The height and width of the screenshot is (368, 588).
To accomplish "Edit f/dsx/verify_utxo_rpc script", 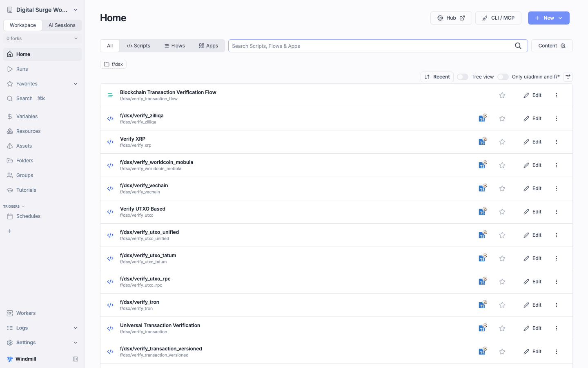I will (x=532, y=282).
